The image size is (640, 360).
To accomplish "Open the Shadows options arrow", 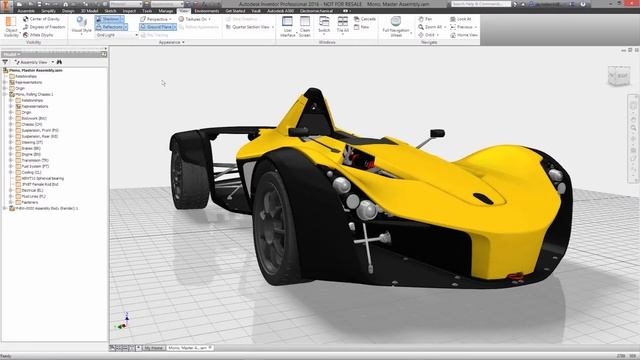I will pyautogui.click(x=122, y=19).
